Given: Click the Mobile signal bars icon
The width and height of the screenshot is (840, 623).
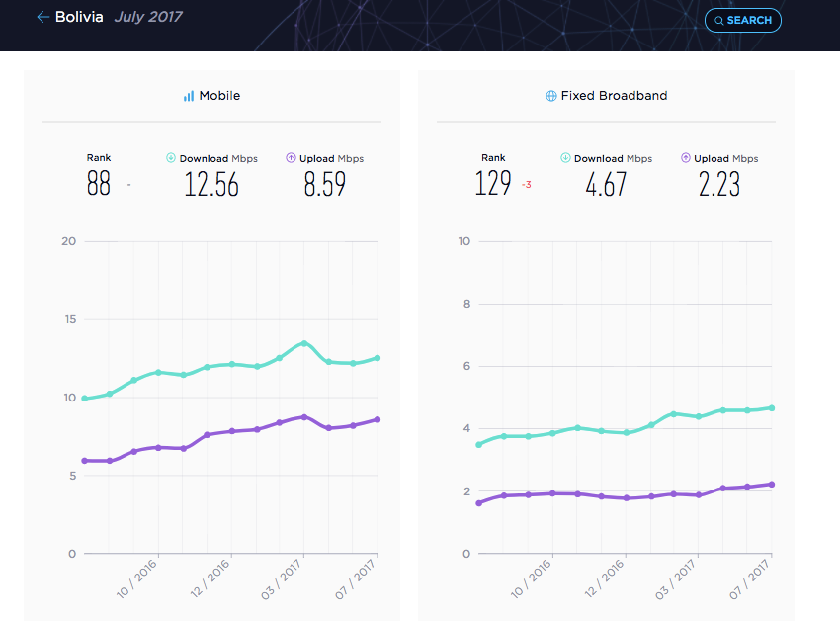Looking at the screenshot, I should tap(189, 96).
